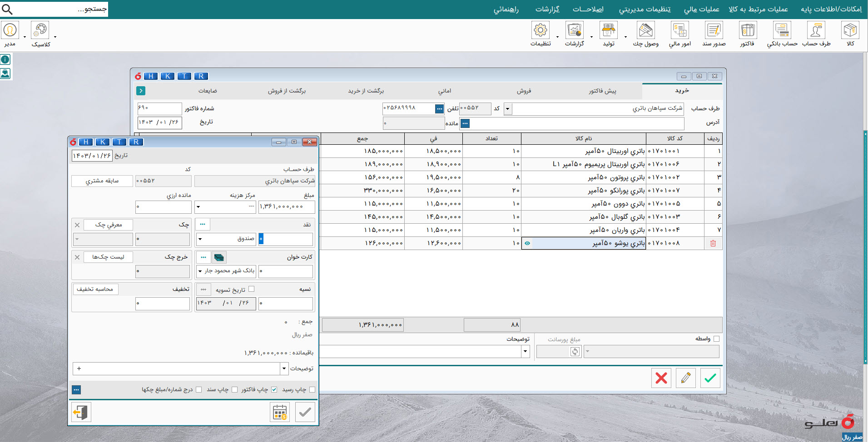This screenshot has height=442, width=868.
Task: Click the card reader device icon
Action: 219,257
